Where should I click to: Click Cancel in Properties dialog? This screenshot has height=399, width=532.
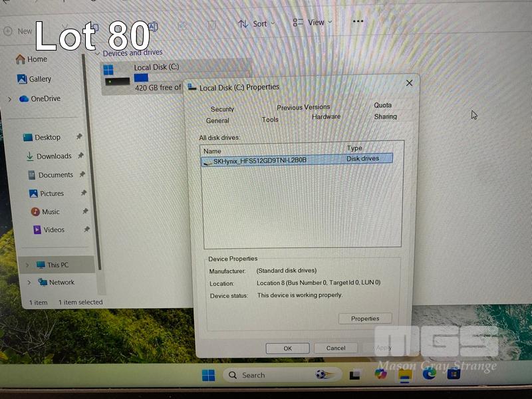click(x=336, y=348)
